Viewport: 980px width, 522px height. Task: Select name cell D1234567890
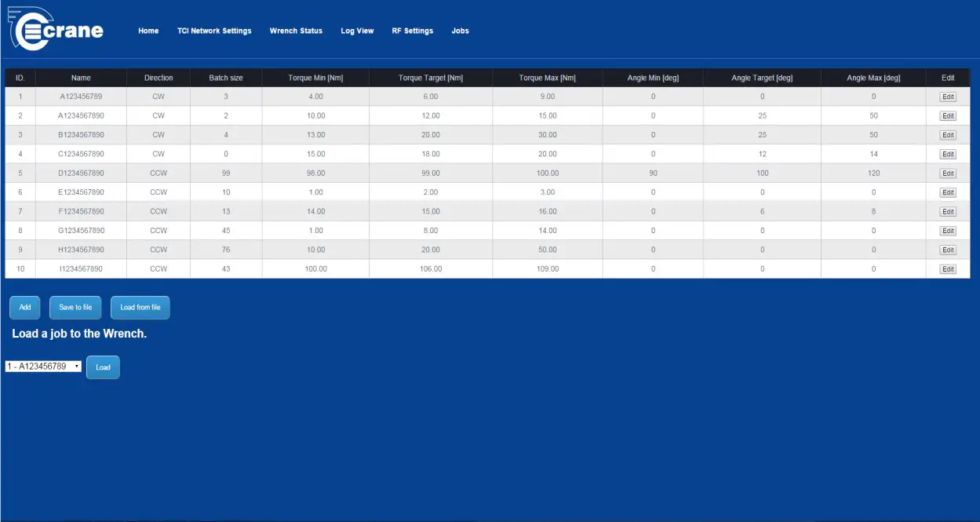[81, 173]
